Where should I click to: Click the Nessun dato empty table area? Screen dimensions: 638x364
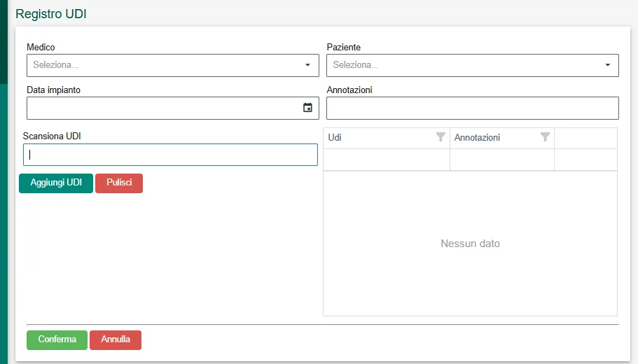(470, 244)
